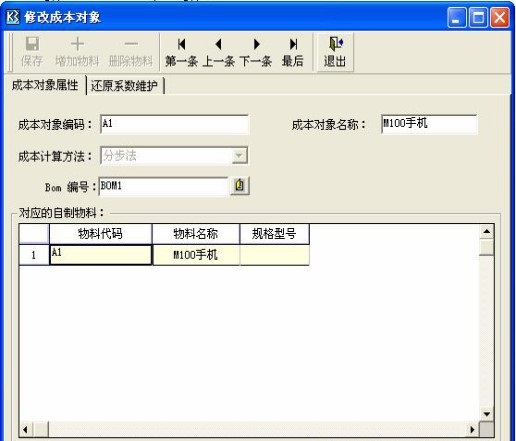Click the 成本对象编码 input field
Viewport: 516px width, 441px height.
174,124
